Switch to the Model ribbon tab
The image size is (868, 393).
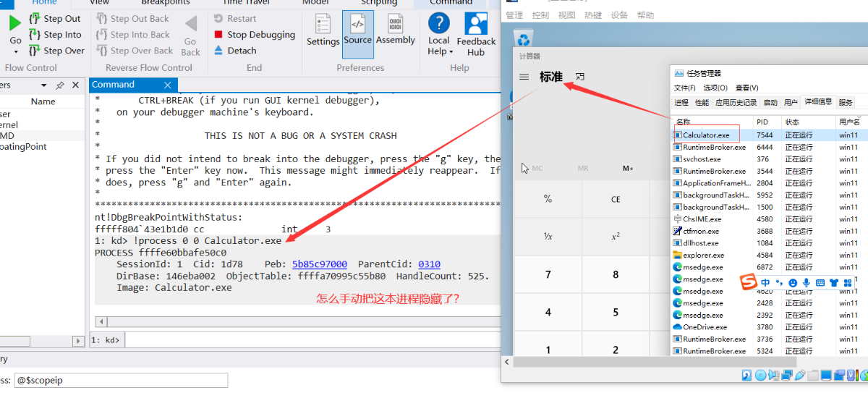pos(315,3)
